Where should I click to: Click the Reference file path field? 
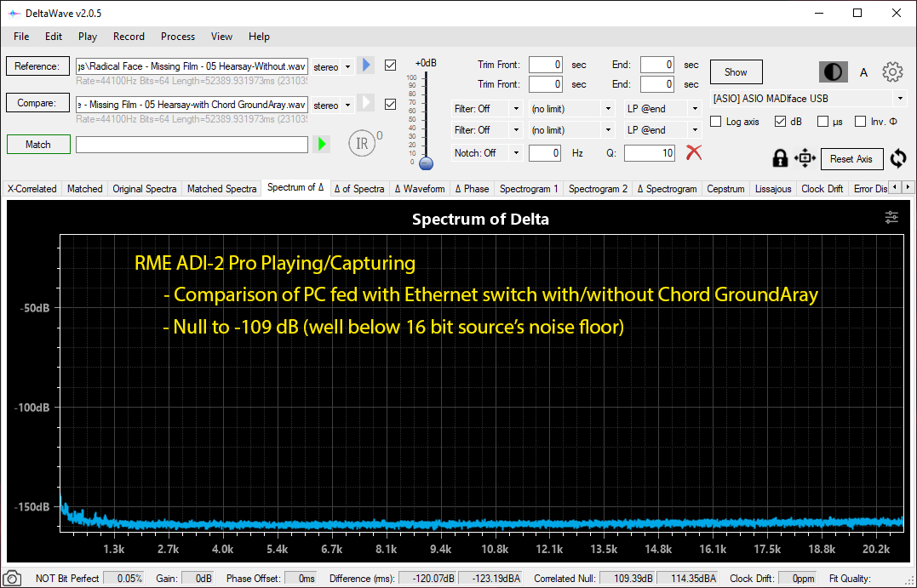point(192,66)
